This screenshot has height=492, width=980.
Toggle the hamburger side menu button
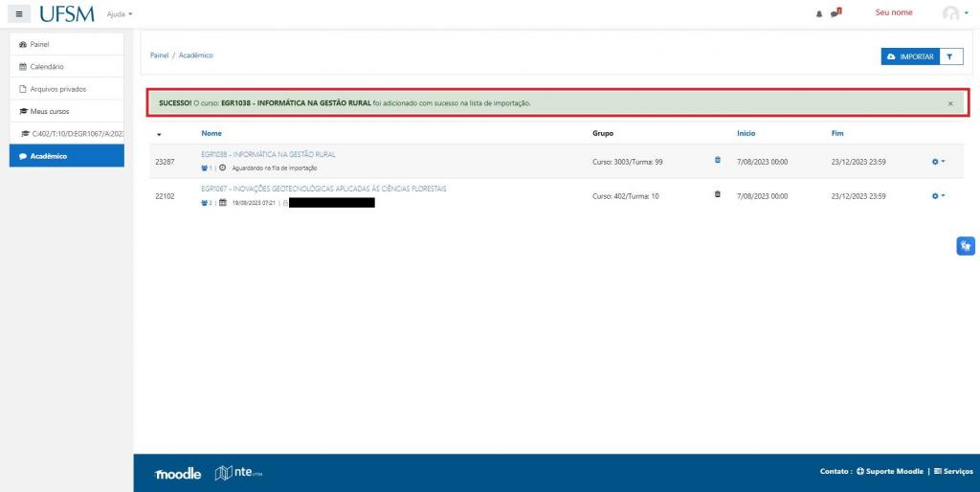(20, 13)
